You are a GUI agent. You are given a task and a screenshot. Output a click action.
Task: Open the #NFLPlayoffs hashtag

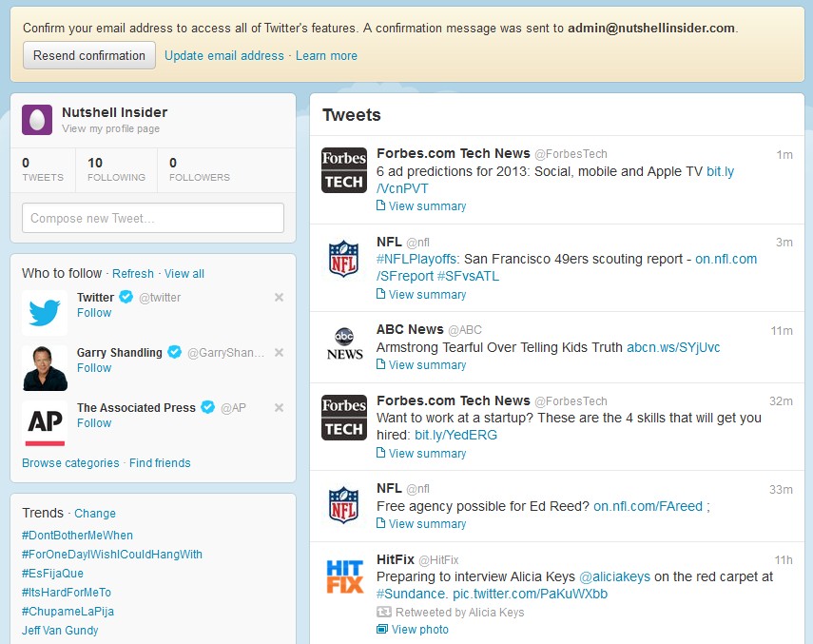[417, 259]
